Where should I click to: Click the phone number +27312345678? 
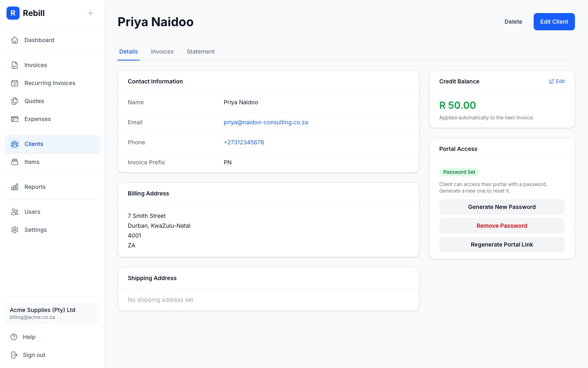click(x=244, y=142)
